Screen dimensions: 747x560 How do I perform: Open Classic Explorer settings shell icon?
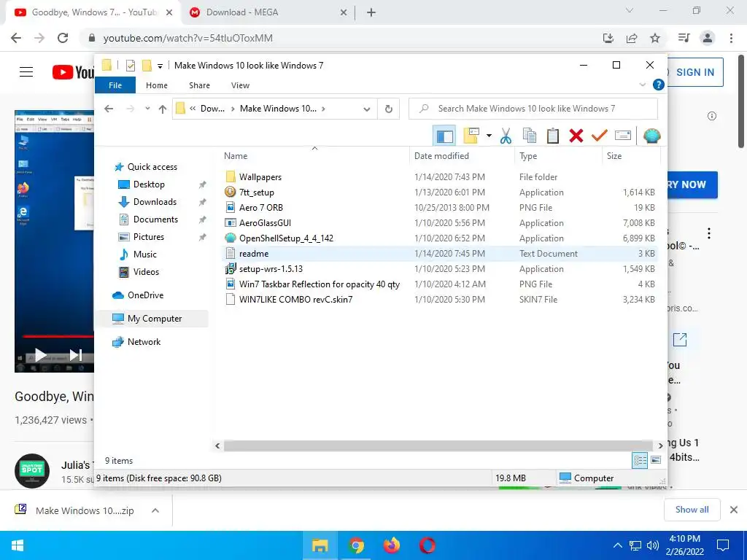click(651, 136)
